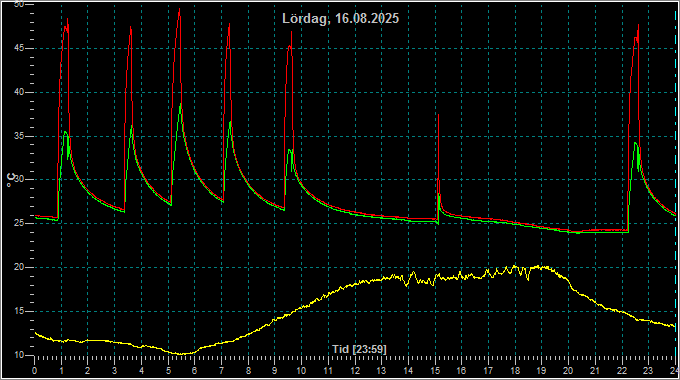The height and width of the screenshot is (380, 680).
Task: Click the highest red peak after hour 5
Action: [x=180, y=10]
